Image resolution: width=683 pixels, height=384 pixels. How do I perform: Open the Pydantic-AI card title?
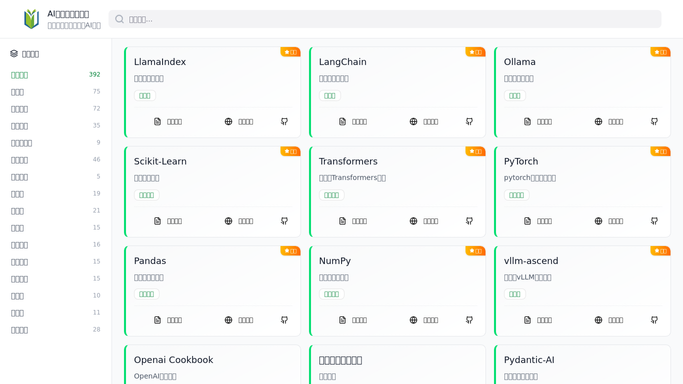pyautogui.click(x=529, y=360)
